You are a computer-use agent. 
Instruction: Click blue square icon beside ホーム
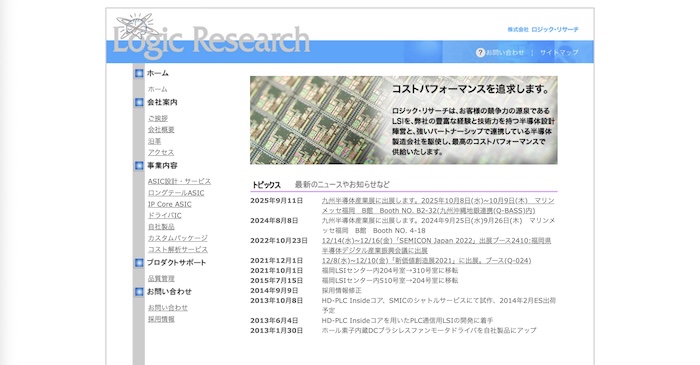[139, 73]
